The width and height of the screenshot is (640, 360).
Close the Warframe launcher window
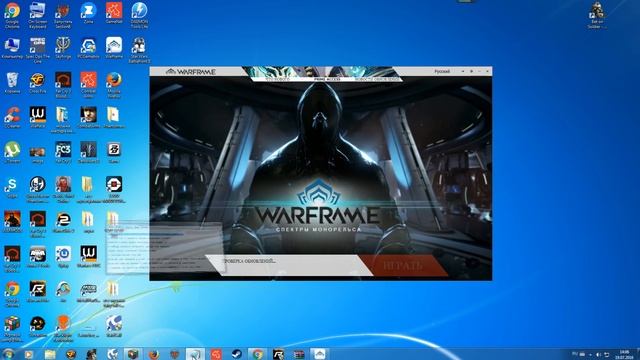click(x=487, y=71)
